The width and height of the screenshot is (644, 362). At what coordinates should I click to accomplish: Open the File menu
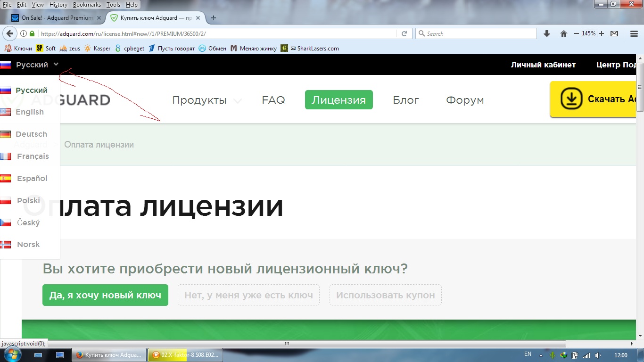click(x=8, y=5)
